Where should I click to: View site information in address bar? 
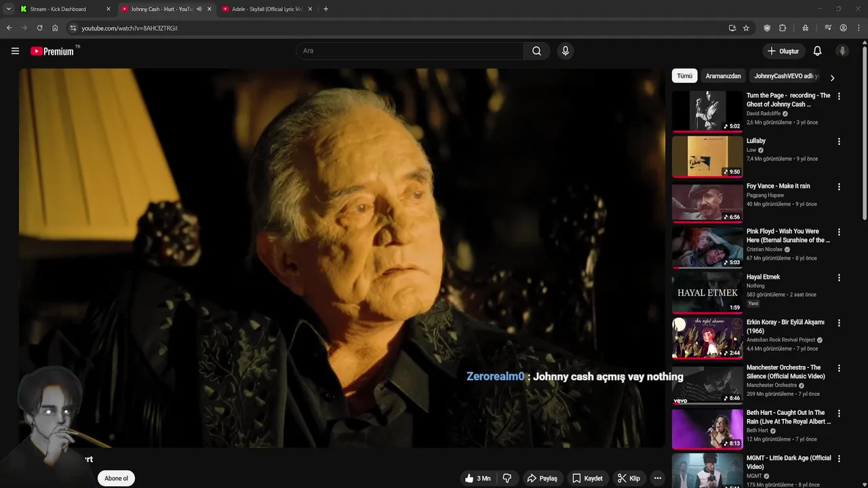point(73,28)
